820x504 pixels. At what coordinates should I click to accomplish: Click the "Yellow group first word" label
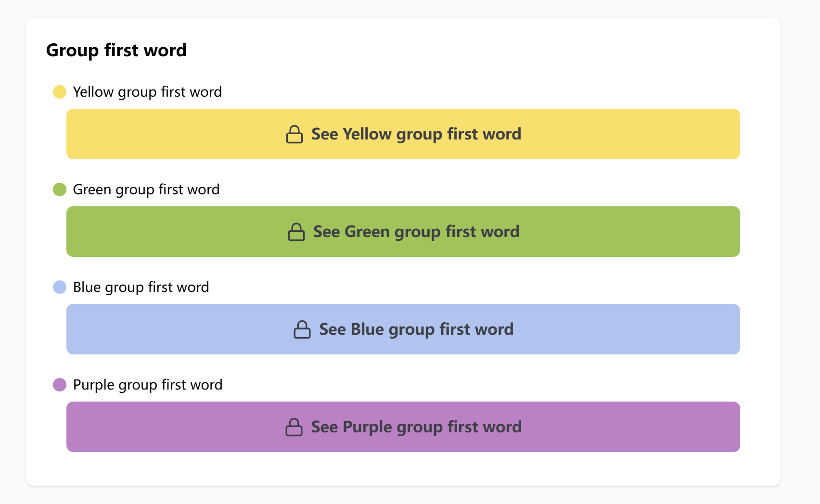pyautogui.click(x=147, y=92)
